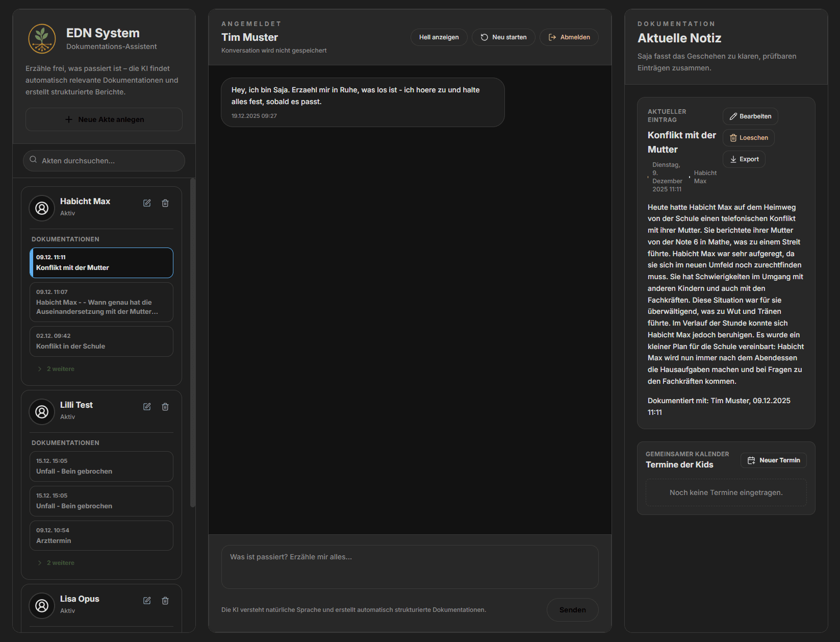Click the calendar icon on Neuer Termin

coord(751,460)
